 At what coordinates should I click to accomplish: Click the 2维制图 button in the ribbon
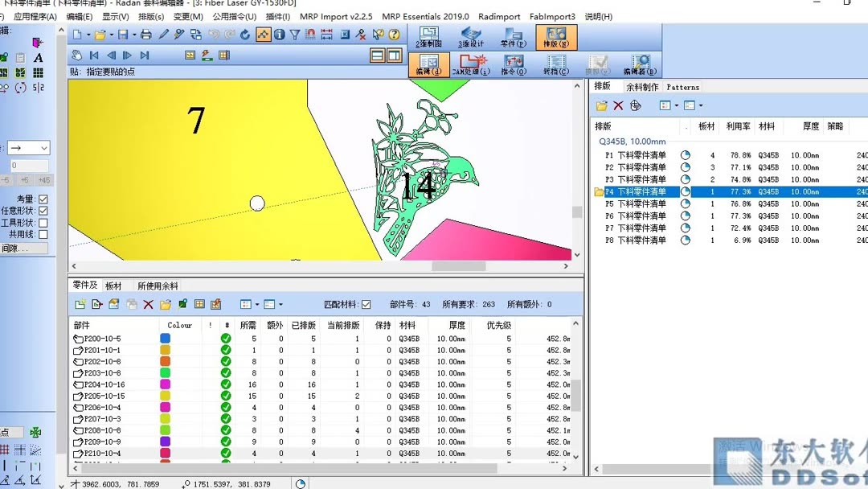[x=428, y=35]
